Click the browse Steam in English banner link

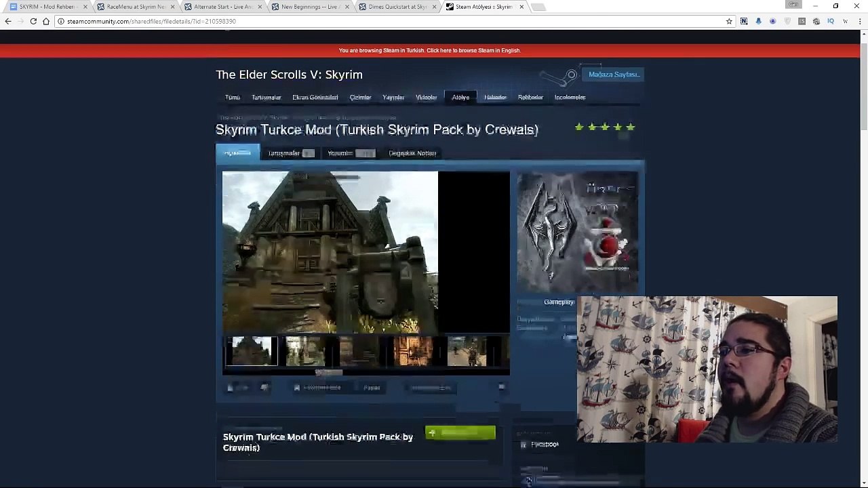click(x=430, y=50)
